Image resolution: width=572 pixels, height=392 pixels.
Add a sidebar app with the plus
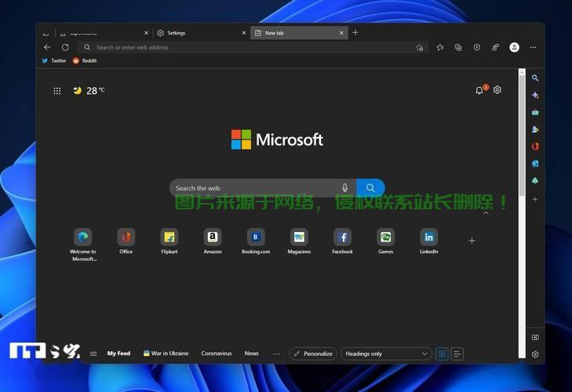(535, 199)
